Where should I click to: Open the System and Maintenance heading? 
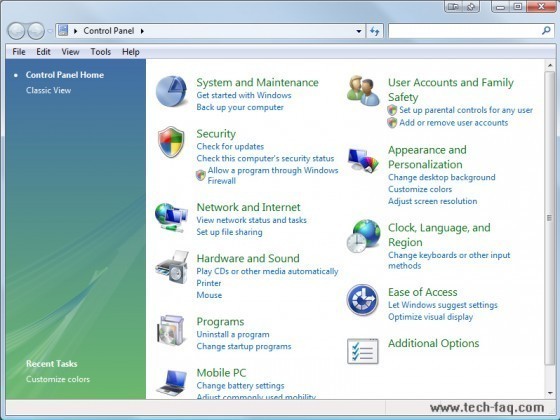pos(257,82)
